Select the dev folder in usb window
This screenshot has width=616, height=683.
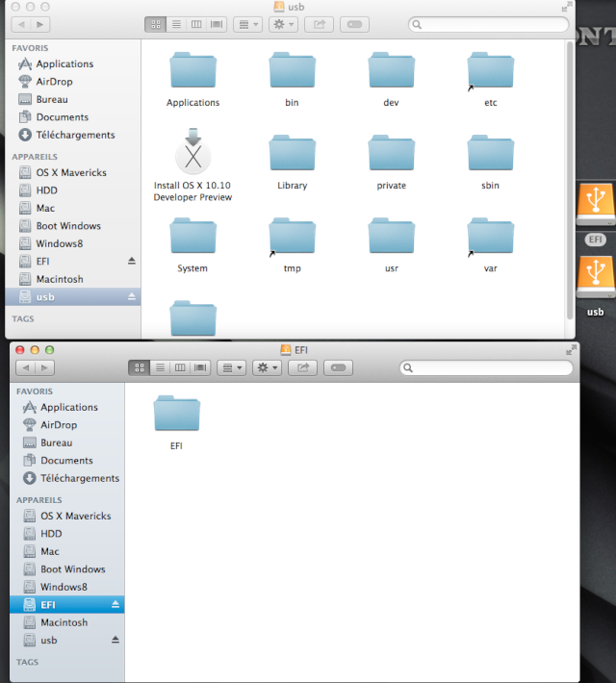[x=391, y=70]
